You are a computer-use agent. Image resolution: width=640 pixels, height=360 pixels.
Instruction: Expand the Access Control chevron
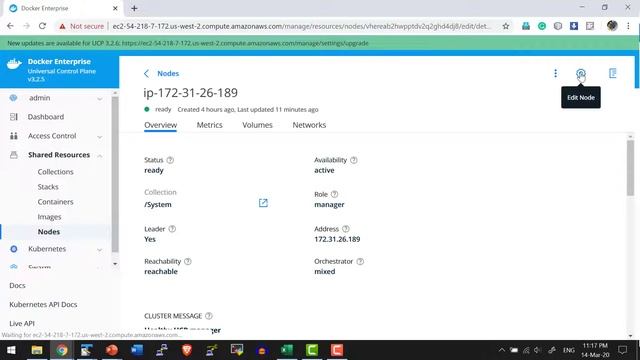(99, 136)
